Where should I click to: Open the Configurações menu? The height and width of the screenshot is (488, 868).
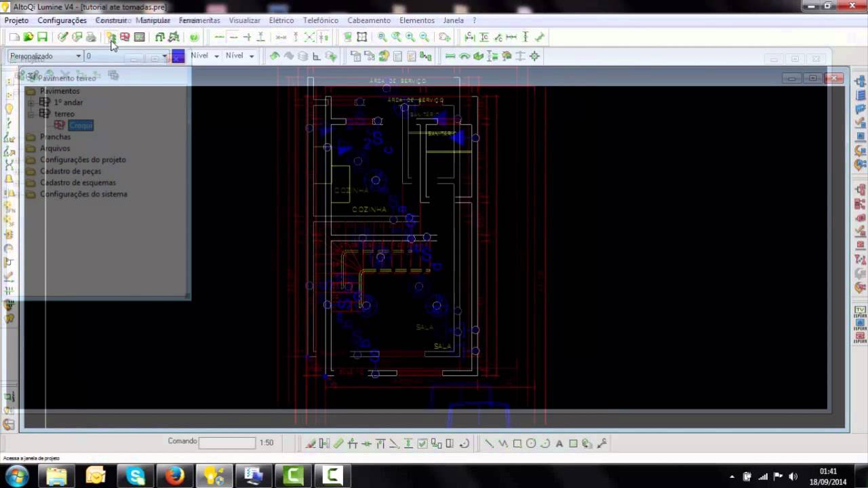point(62,20)
